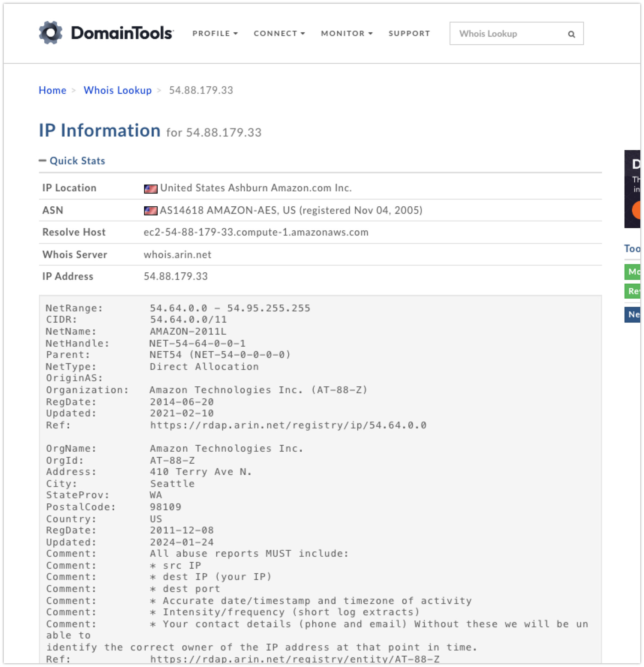644x667 pixels.
Task: Click the rdap.arin.net entity/AT-88-Z URL
Action: coord(294,659)
